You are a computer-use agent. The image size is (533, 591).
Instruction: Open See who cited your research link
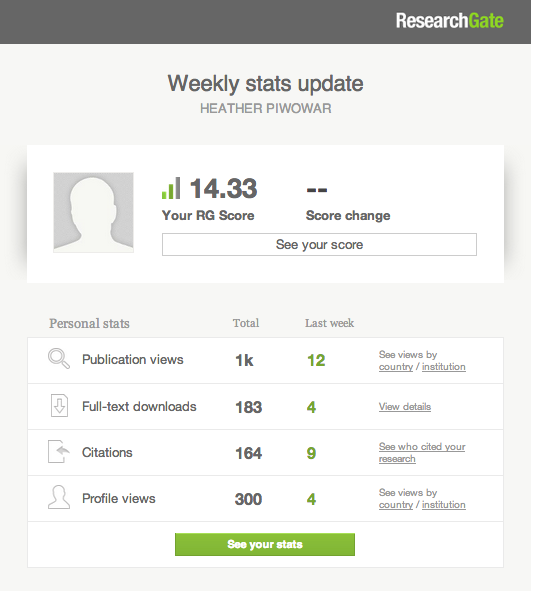[422, 453]
